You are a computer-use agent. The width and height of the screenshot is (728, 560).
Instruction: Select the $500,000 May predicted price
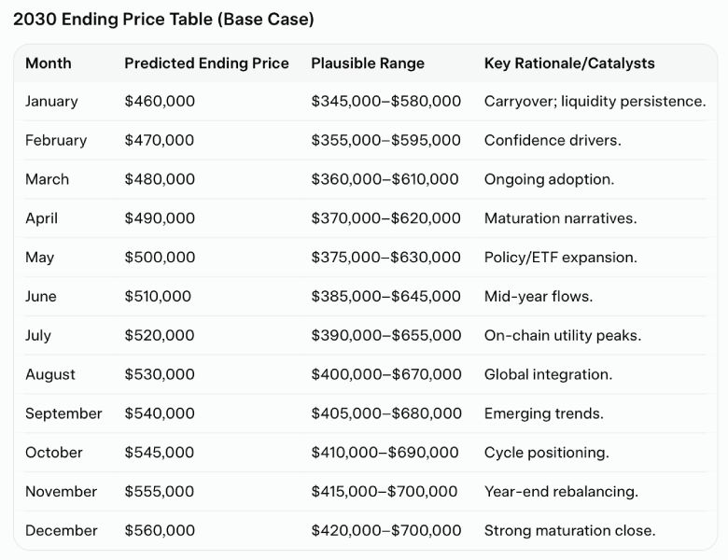160,258
